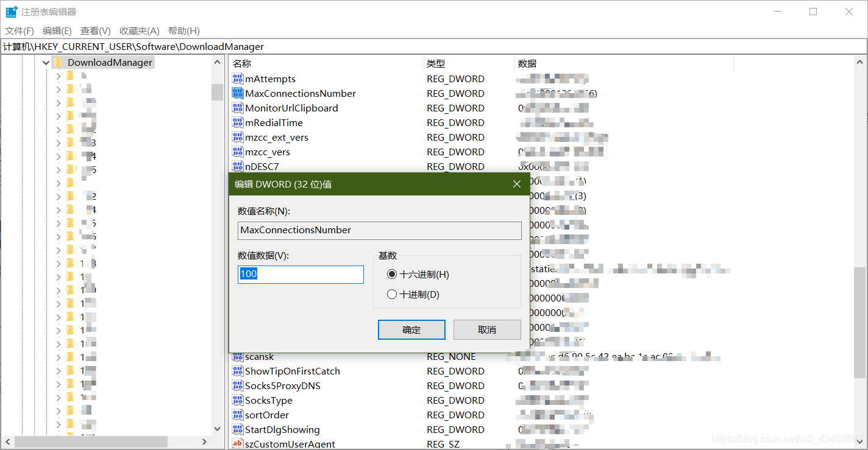
Task: Click the nDESC7 value icon
Action: point(238,166)
